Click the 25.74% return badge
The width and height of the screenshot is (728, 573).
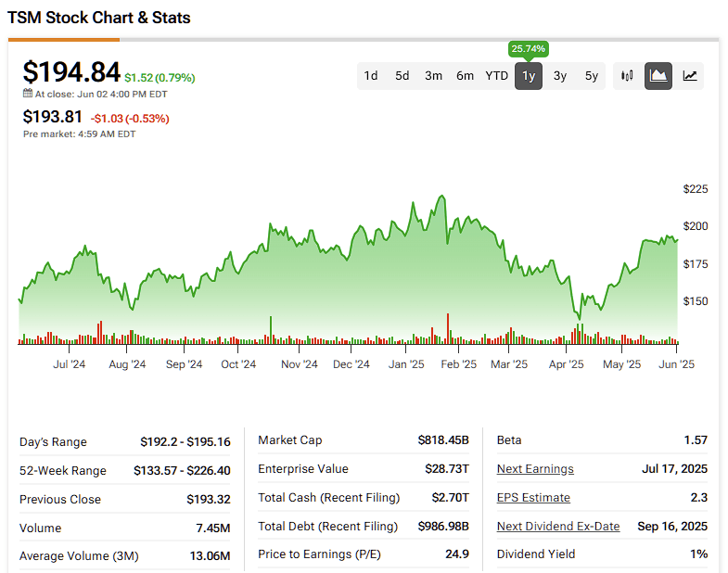pyautogui.click(x=529, y=49)
